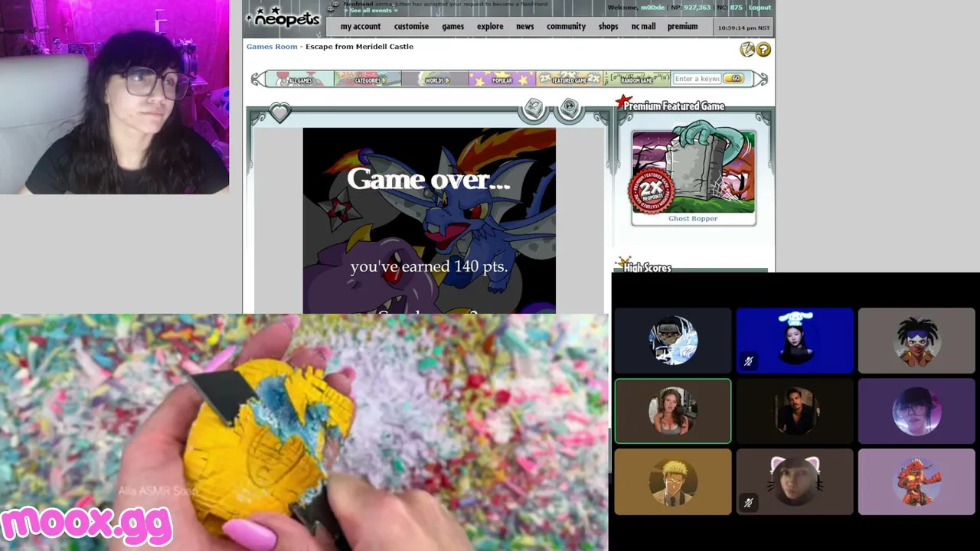
Task: Click the 'High Scores' heading
Action: (x=648, y=267)
